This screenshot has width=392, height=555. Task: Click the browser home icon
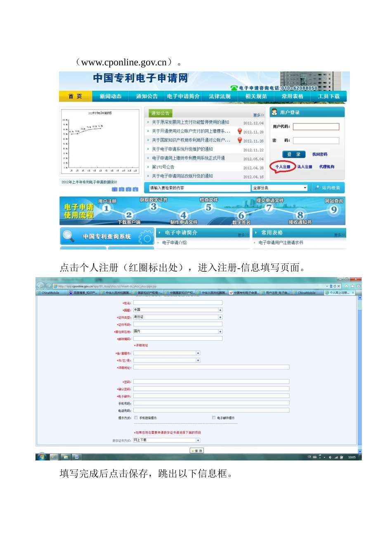point(347,286)
